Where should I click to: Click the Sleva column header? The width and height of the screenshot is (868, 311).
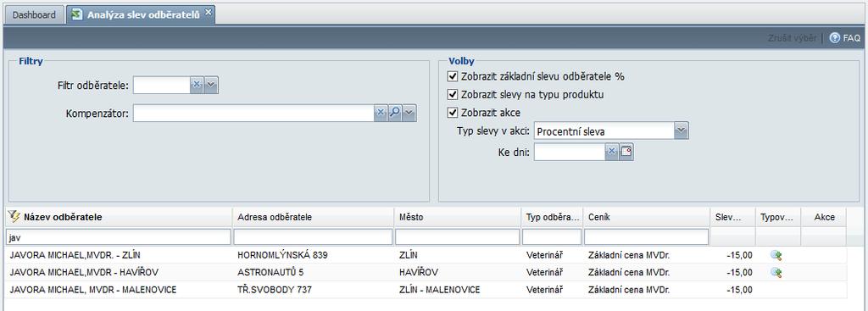733,217
